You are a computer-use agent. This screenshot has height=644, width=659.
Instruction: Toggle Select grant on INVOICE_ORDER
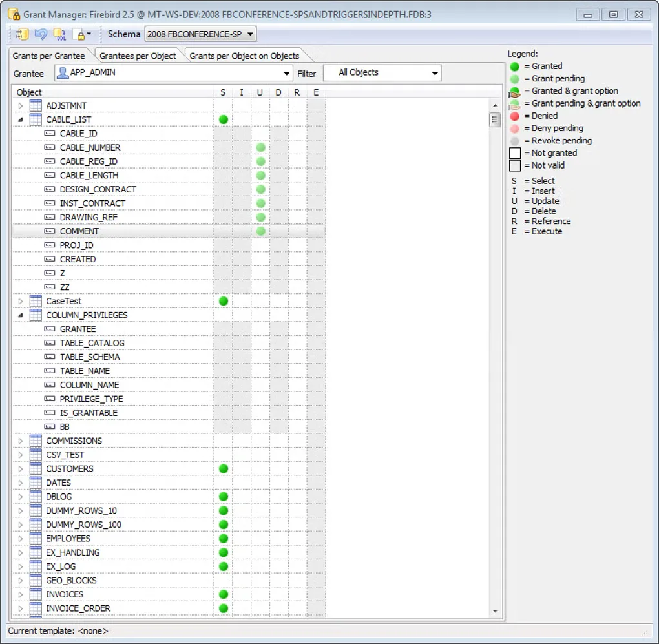(x=224, y=608)
